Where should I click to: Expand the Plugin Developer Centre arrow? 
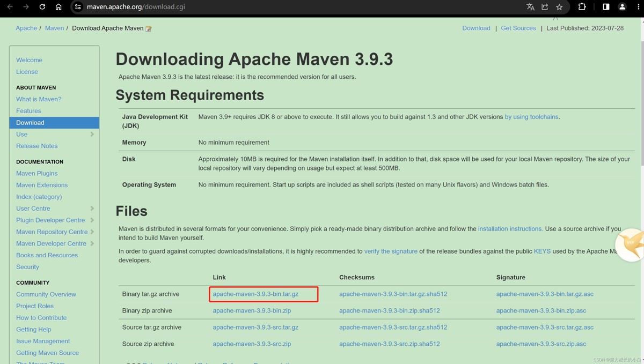click(x=92, y=220)
